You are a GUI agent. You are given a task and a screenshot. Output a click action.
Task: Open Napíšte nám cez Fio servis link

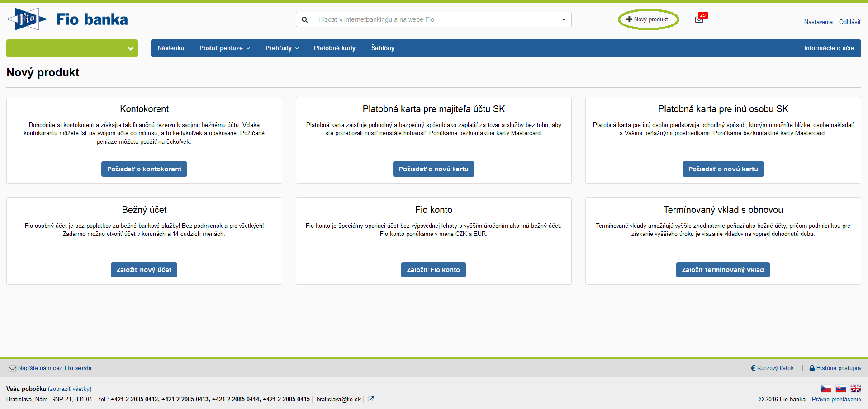[x=50, y=368]
